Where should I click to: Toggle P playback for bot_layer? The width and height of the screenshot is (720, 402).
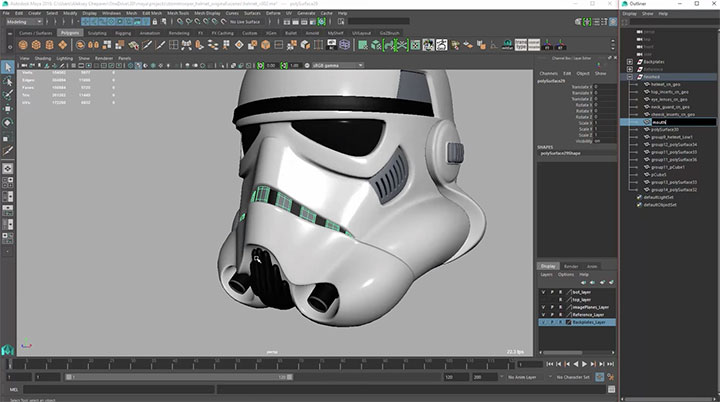552,292
